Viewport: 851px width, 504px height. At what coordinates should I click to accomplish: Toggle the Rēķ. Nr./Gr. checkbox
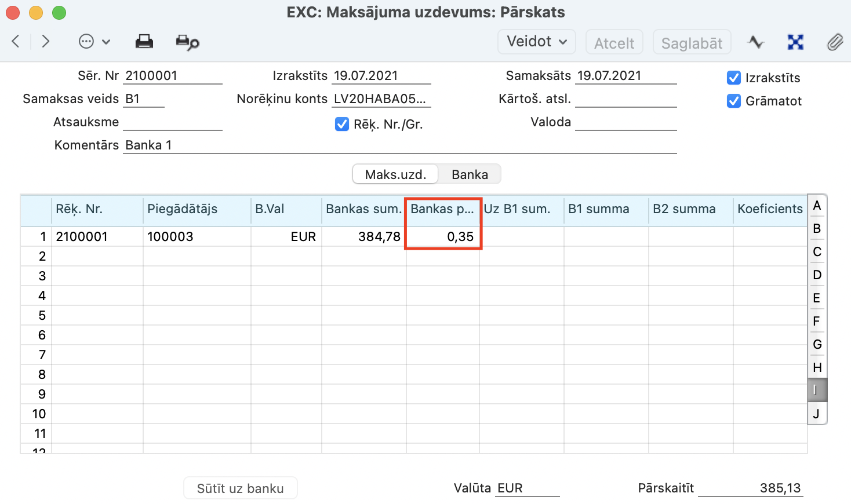342,124
